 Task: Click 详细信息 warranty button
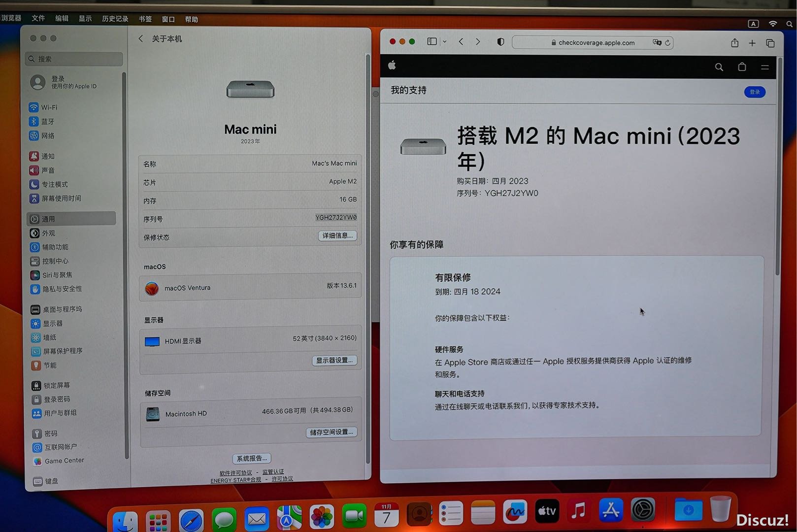pyautogui.click(x=337, y=236)
